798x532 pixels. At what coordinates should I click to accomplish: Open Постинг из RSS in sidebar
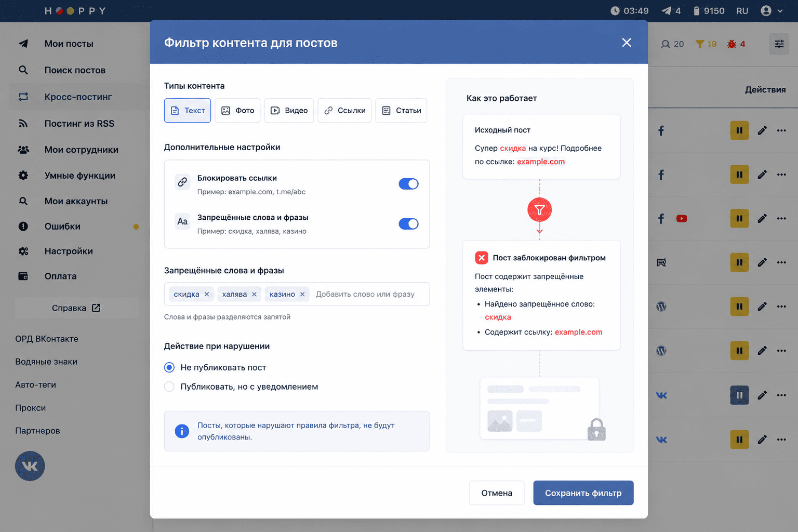[x=79, y=124]
